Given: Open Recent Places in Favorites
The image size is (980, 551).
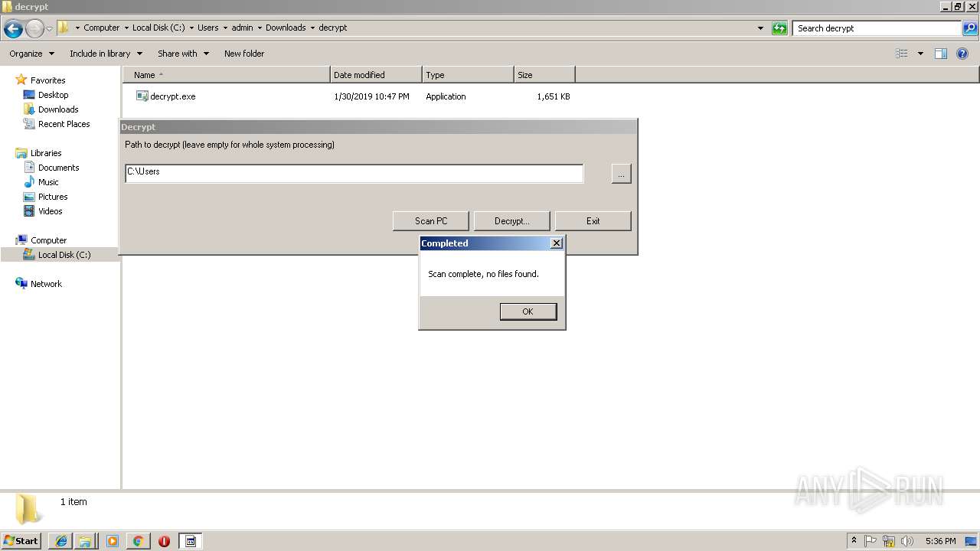Looking at the screenshot, I should [64, 124].
